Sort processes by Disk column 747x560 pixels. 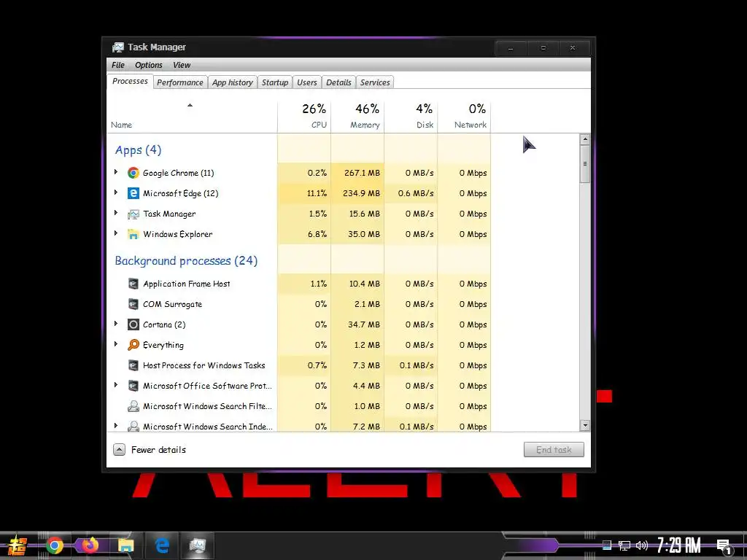tap(411, 117)
